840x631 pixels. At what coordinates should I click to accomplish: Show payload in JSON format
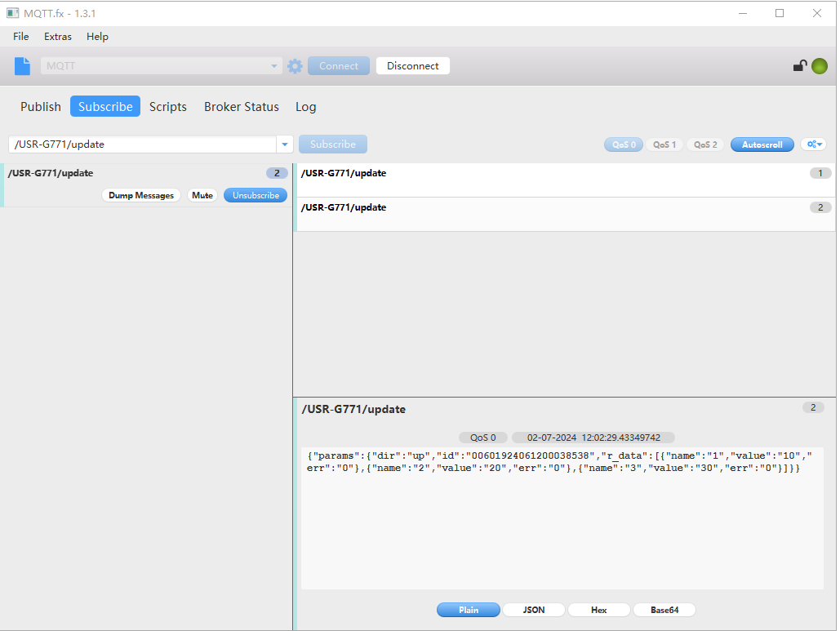pyautogui.click(x=533, y=610)
